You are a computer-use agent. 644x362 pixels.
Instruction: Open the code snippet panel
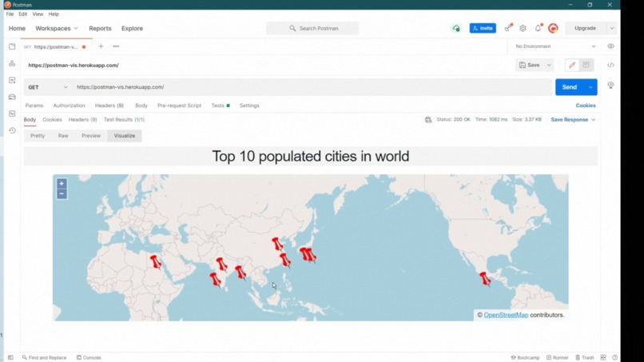click(x=610, y=65)
